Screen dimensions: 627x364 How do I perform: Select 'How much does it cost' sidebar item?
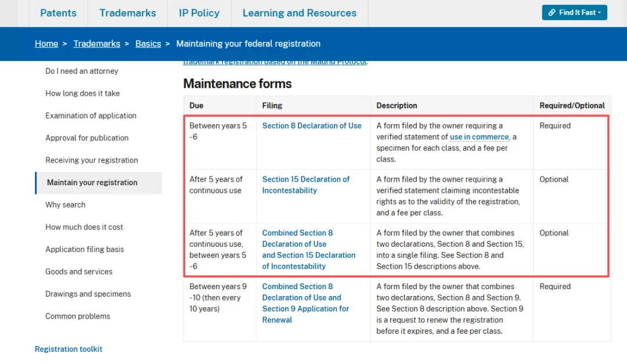84,227
